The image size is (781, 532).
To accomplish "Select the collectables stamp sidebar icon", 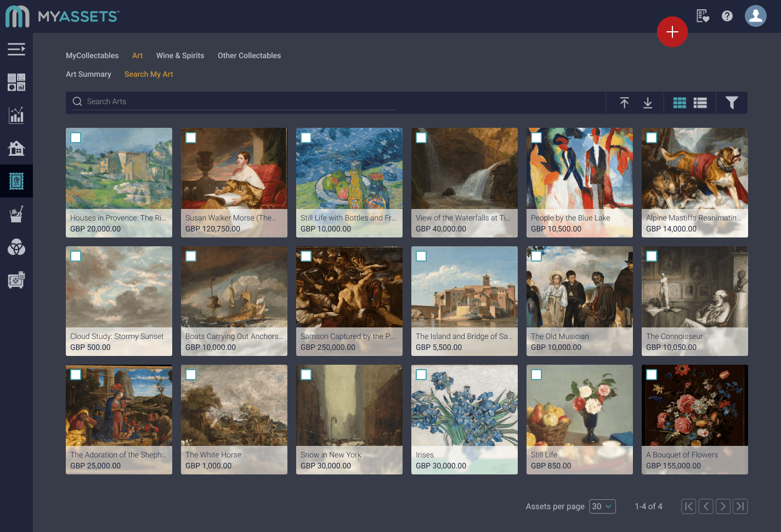I will tap(16, 181).
